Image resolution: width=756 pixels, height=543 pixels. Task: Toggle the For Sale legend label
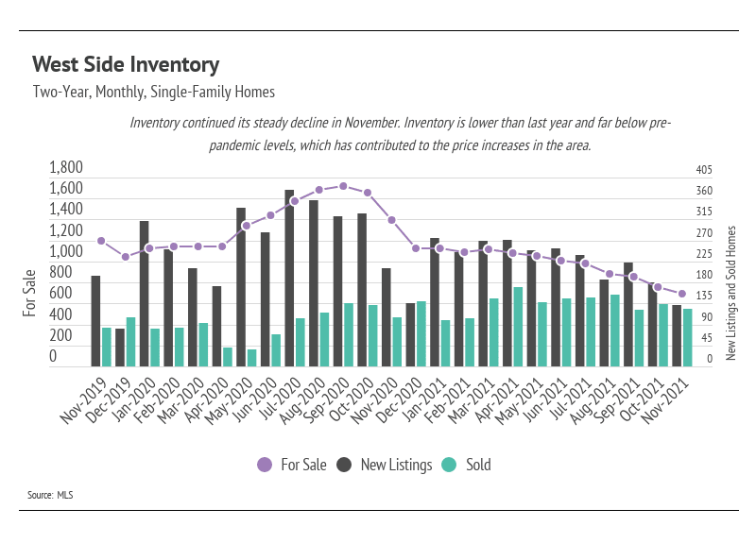tap(303, 465)
